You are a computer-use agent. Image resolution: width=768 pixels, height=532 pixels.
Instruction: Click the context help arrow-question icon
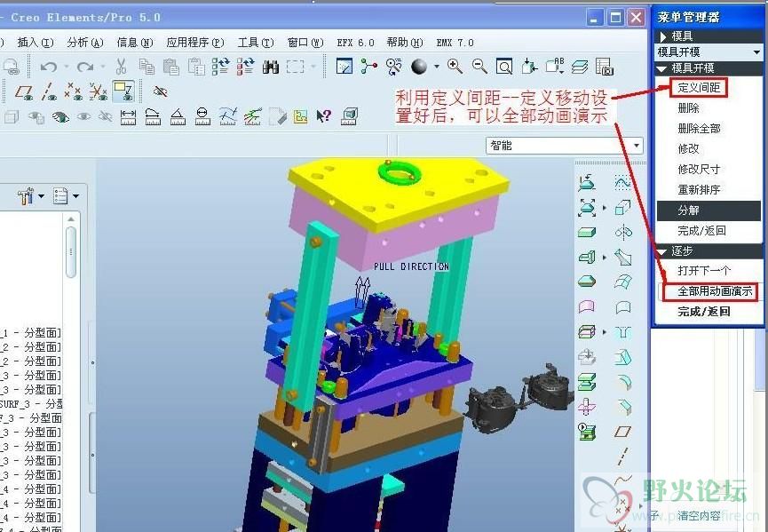[x=324, y=116]
